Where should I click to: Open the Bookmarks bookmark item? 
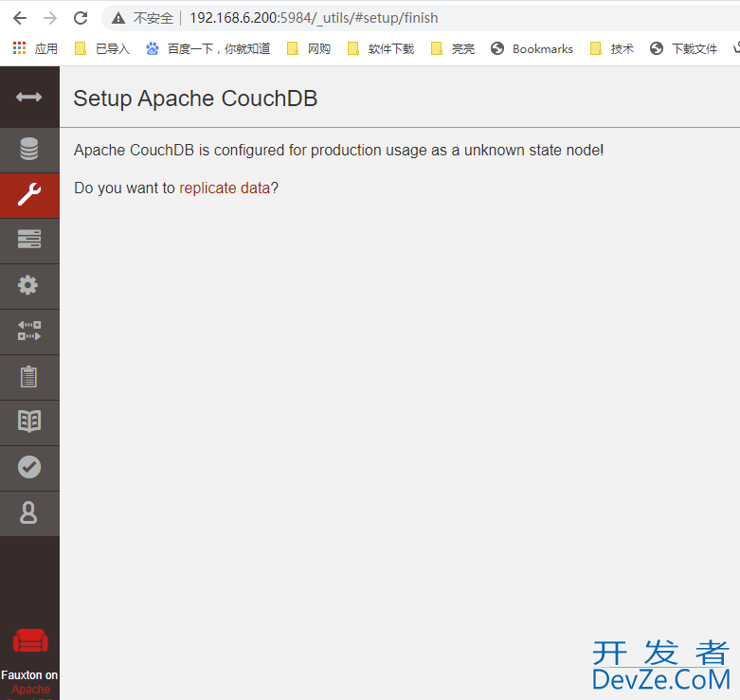click(x=532, y=48)
